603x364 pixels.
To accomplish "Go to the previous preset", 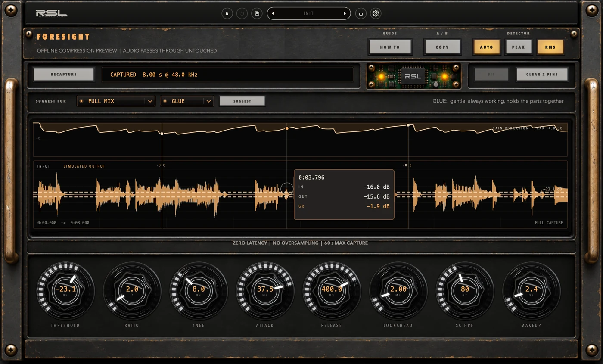I will point(273,13).
